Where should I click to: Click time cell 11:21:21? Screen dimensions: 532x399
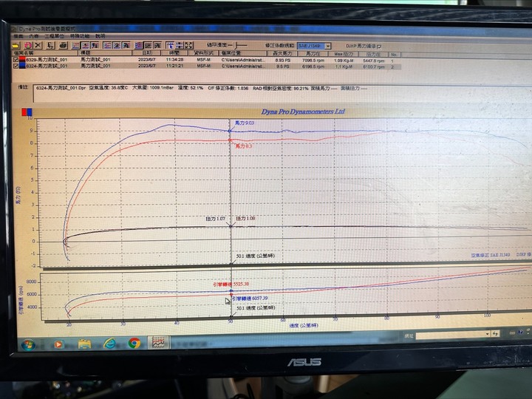click(174, 66)
